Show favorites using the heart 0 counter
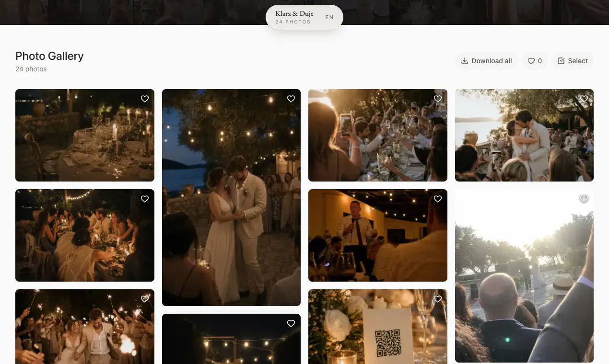 pyautogui.click(x=535, y=61)
